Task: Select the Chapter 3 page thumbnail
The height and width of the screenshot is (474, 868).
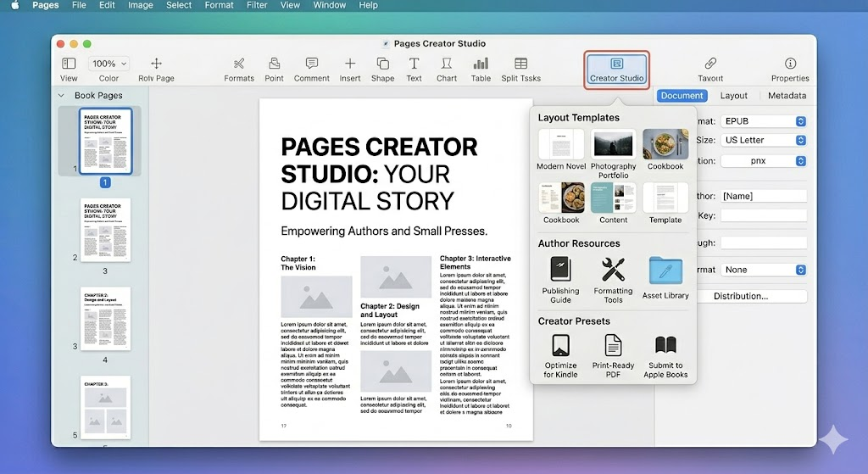Action: tap(105, 408)
